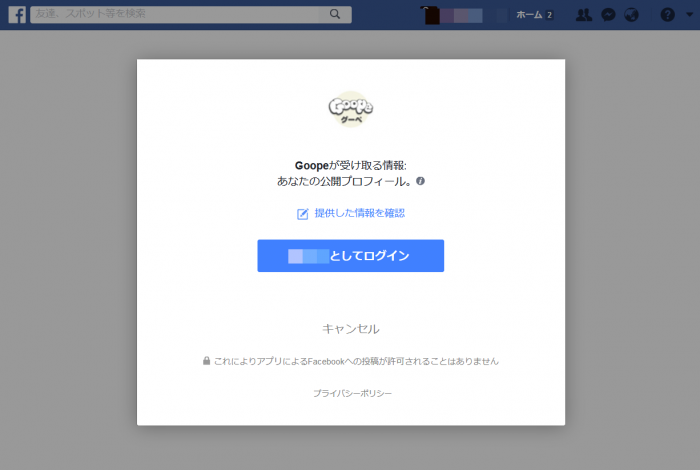Show info icon beside 公開プロフィール
Screen dimensions: 700x470
(x=420, y=181)
